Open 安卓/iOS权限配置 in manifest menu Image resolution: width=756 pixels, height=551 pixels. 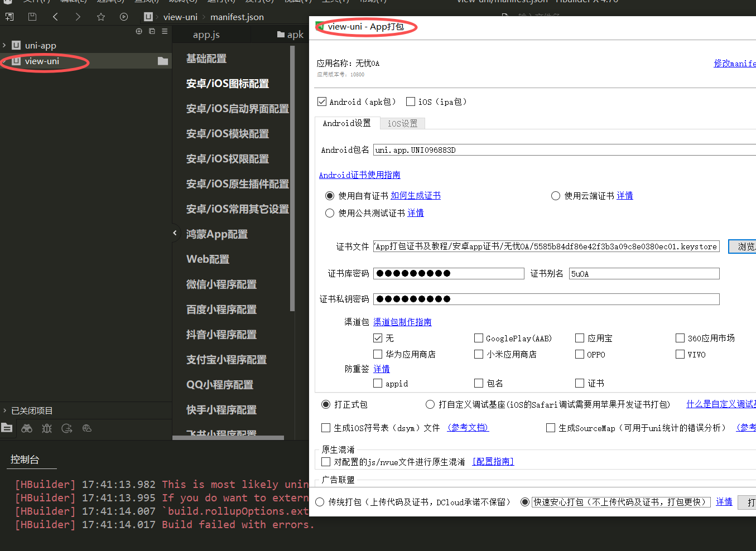coord(228,159)
